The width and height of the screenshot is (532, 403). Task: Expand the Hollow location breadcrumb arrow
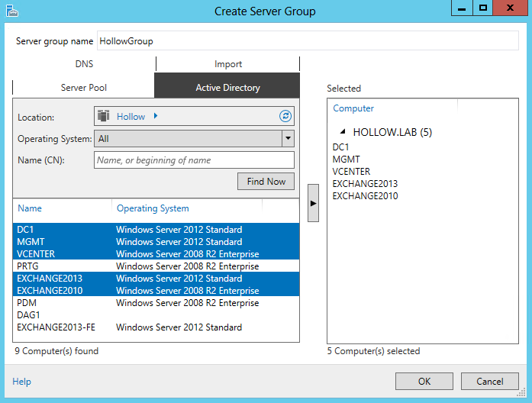(x=155, y=116)
